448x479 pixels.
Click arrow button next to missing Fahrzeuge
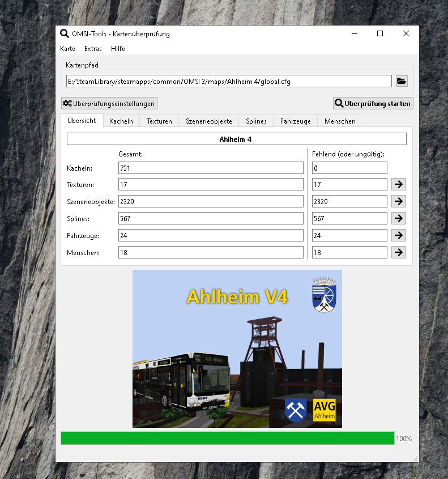click(399, 235)
